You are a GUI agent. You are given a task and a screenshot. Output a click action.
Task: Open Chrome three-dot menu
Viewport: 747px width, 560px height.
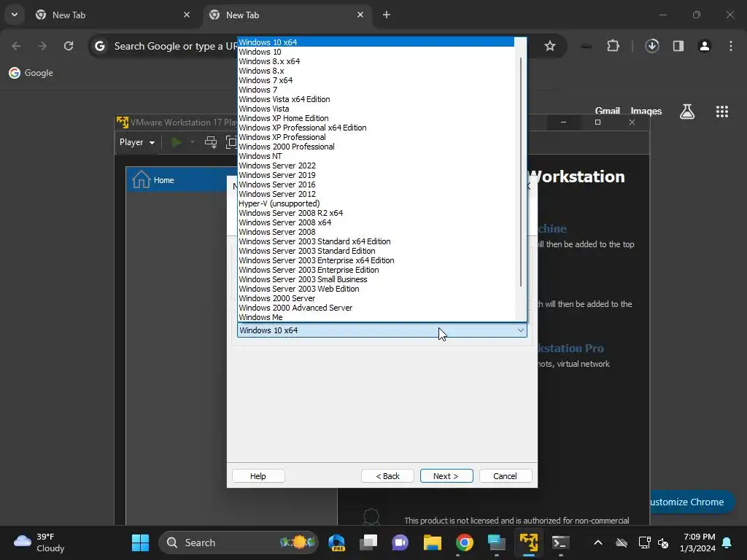coord(731,46)
